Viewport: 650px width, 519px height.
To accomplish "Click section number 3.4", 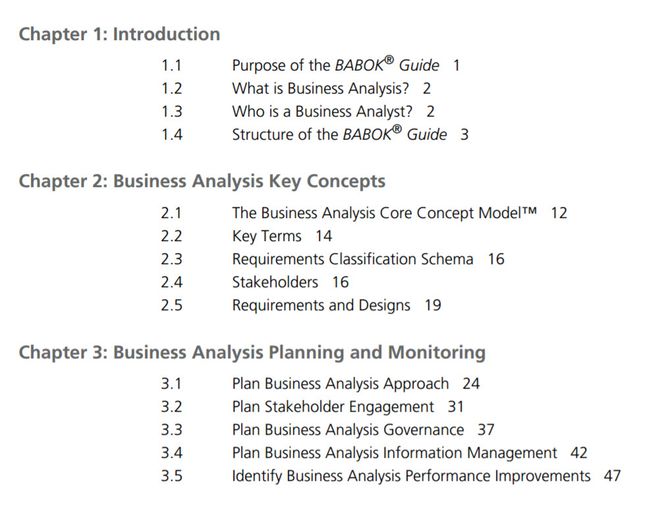I will click(172, 453).
